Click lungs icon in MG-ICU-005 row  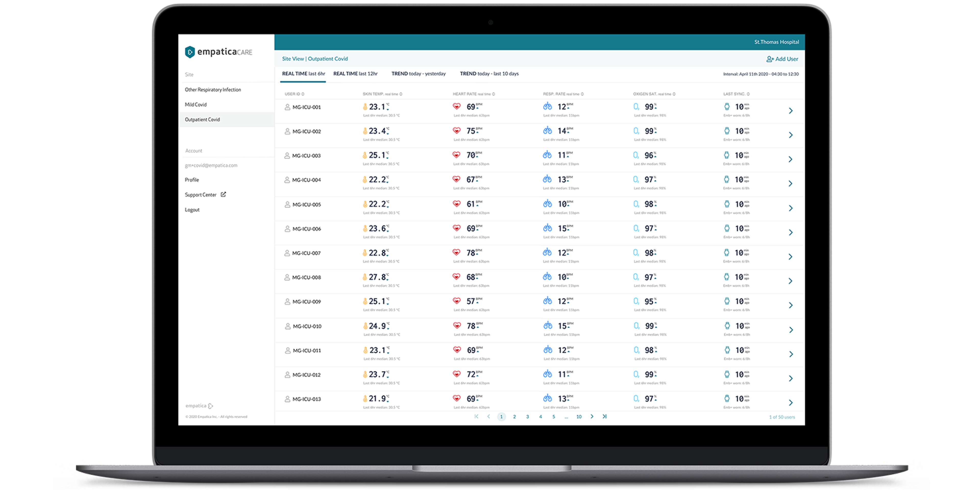tap(547, 204)
